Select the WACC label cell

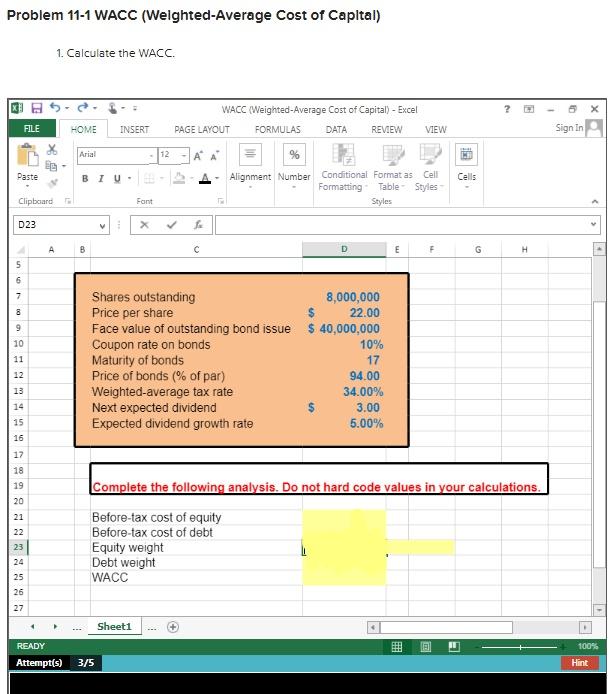[196, 578]
